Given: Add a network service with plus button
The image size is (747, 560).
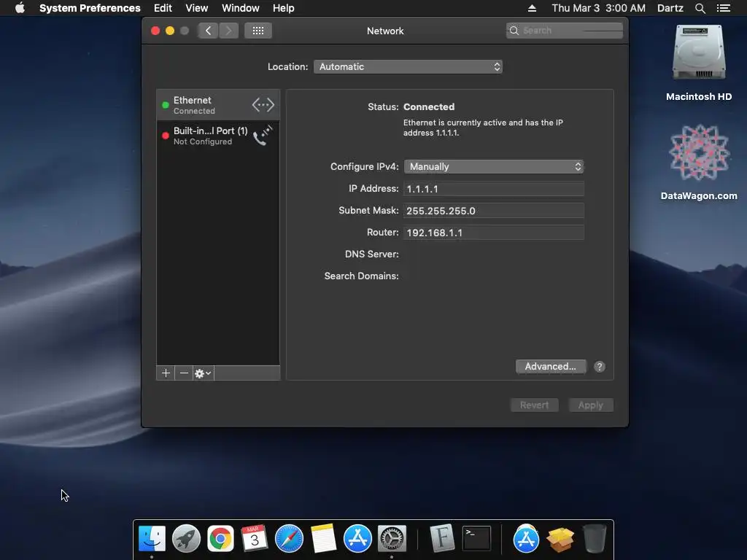Looking at the screenshot, I should [166, 373].
